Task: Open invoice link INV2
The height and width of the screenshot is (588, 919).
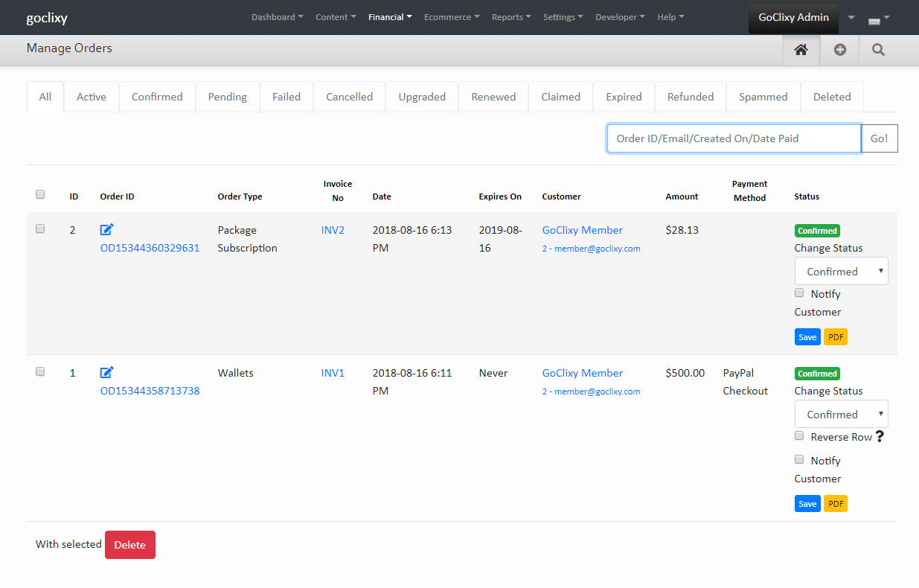Action: [333, 230]
